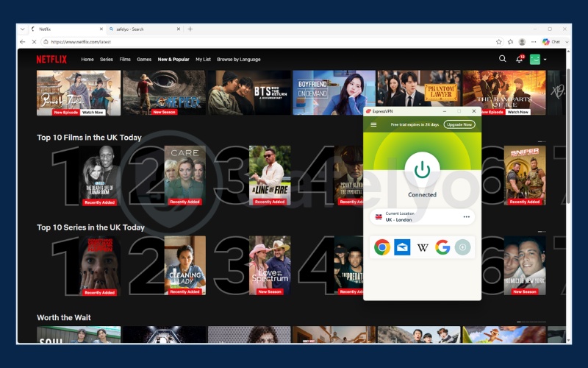Toggle the ExpressVPN power button
588x368 pixels.
(422, 170)
